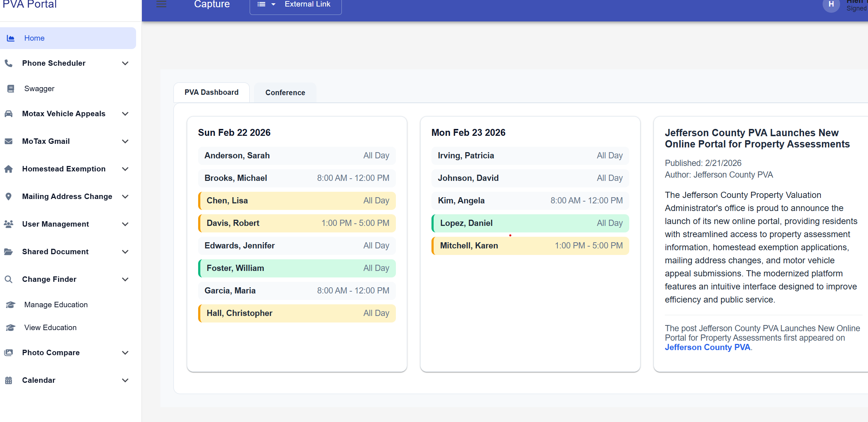Select the Irving, Patricia entry
Image resolution: width=868 pixels, height=422 pixels.
coord(530,155)
